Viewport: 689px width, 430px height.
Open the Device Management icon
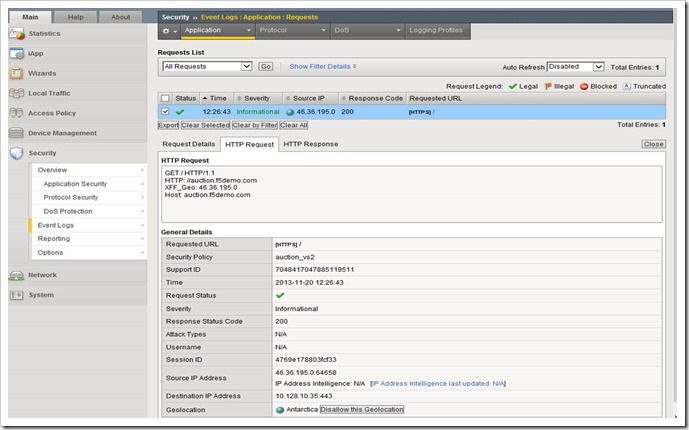coord(15,133)
